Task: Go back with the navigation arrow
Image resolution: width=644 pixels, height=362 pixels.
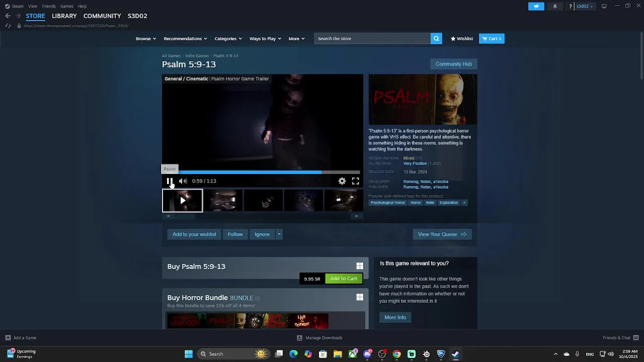Action: 8,16
